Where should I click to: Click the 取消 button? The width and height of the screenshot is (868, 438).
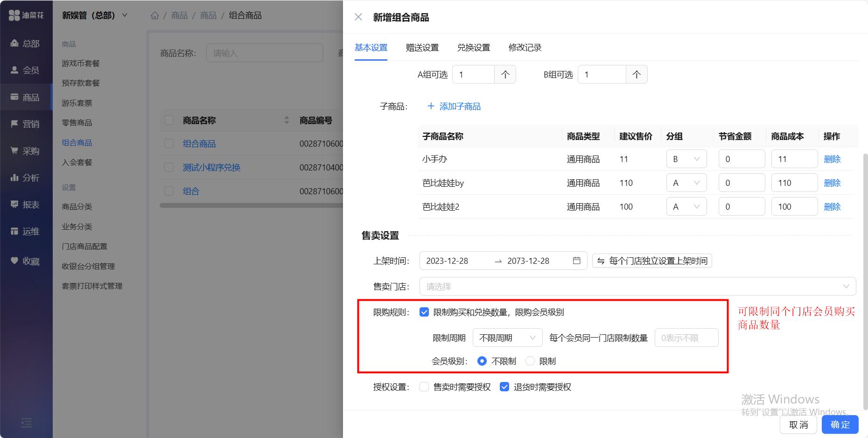click(x=798, y=424)
